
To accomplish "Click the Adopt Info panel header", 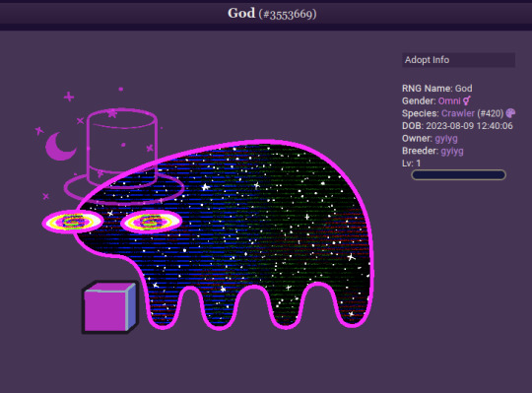I will [458, 60].
